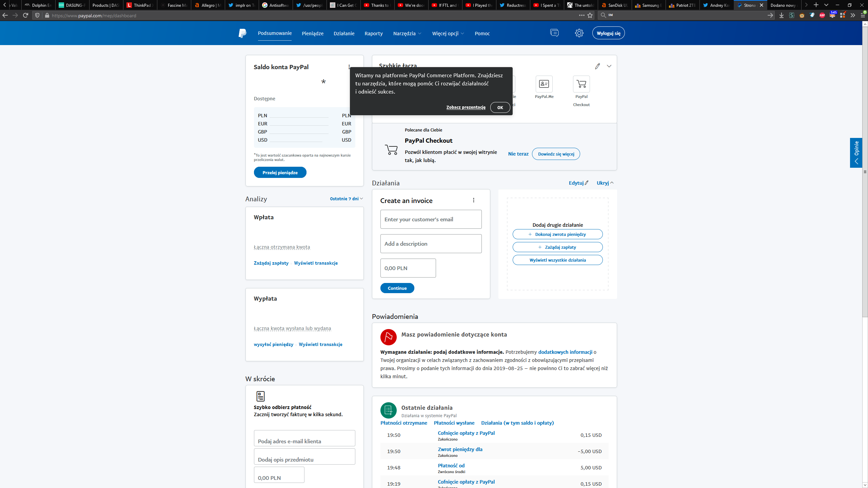Open account settings gear icon
The image size is (868, 488).
click(x=579, y=33)
